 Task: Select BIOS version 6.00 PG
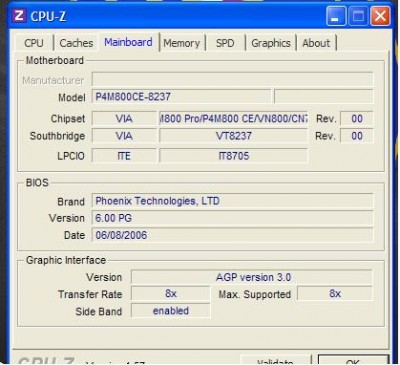[232, 218]
